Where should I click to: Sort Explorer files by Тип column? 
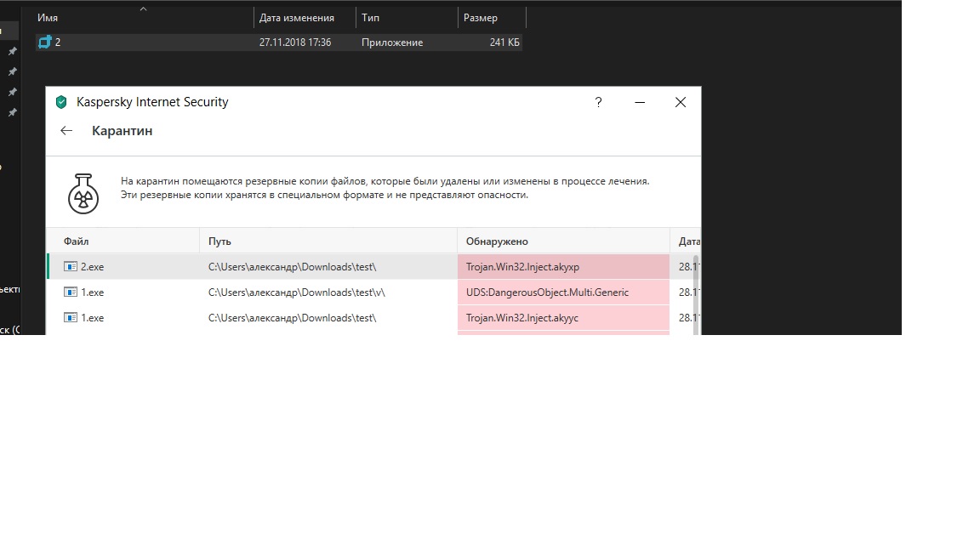pos(371,18)
